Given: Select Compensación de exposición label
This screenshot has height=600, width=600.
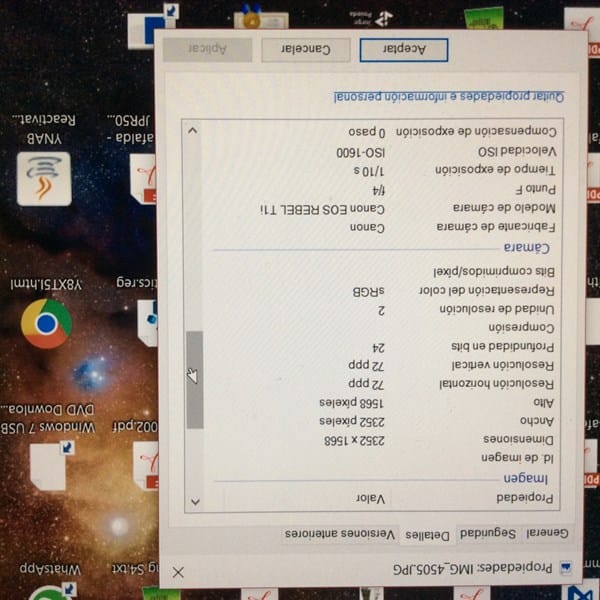Looking at the screenshot, I should click(476, 132).
